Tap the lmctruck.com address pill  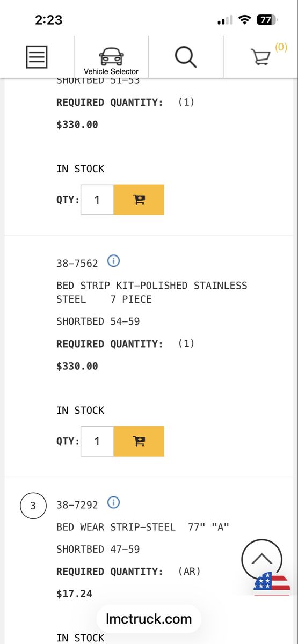[x=149, y=619]
